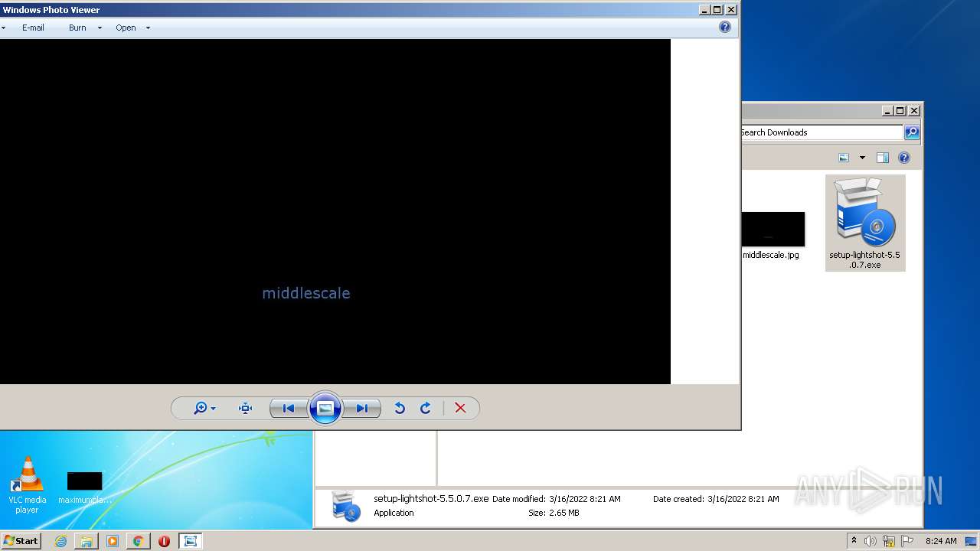Open the view options dropdown arrow in Explorer

point(862,158)
